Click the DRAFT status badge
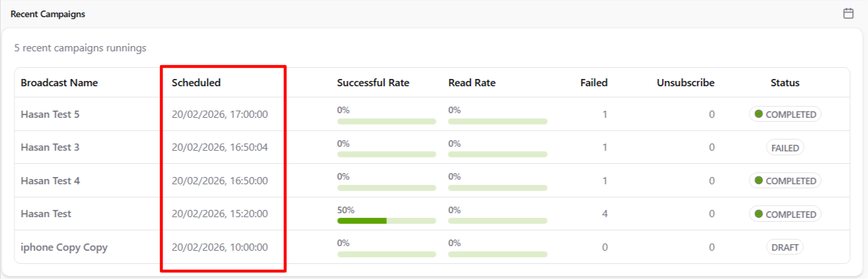The height and width of the screenshot is (279, 868). pyautogui.click(x=785, y=247)
